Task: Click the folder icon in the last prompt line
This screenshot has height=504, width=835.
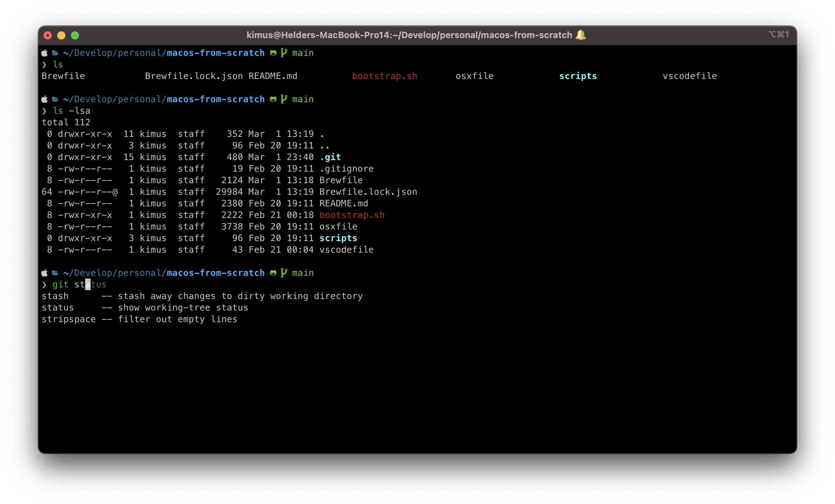Action: click(x=55, y=273)
